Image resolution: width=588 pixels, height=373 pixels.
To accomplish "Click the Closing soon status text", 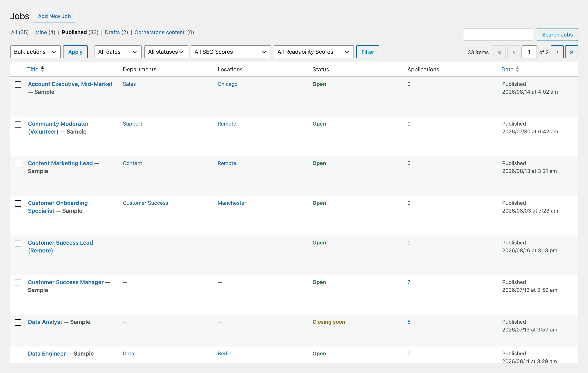I will [x=329, y=322].
